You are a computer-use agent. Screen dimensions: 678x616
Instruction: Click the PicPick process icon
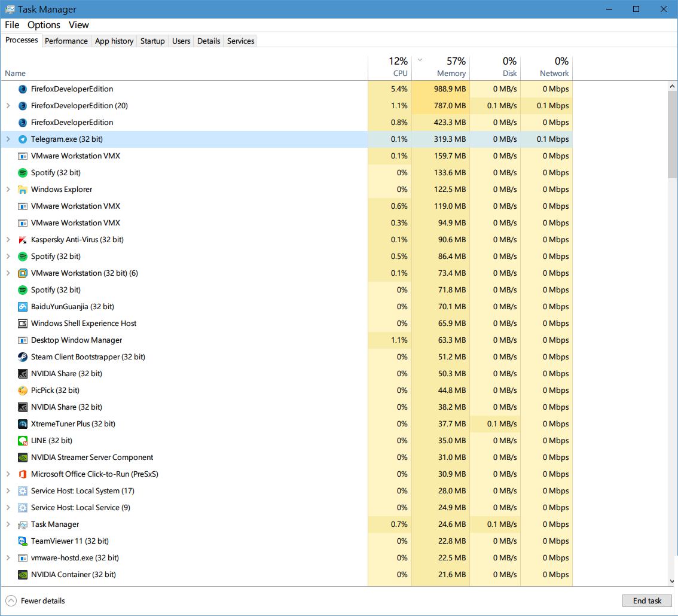tap(23, 391)
